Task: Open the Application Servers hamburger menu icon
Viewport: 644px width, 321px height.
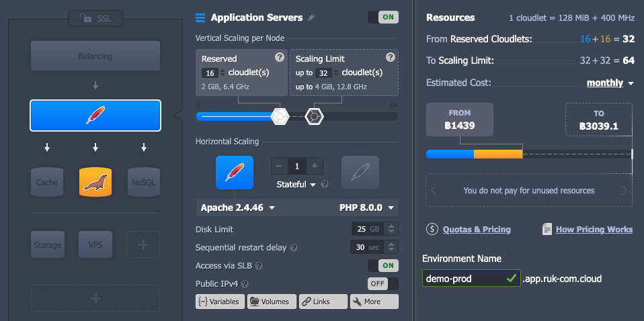Action: (x=200, y=17)
